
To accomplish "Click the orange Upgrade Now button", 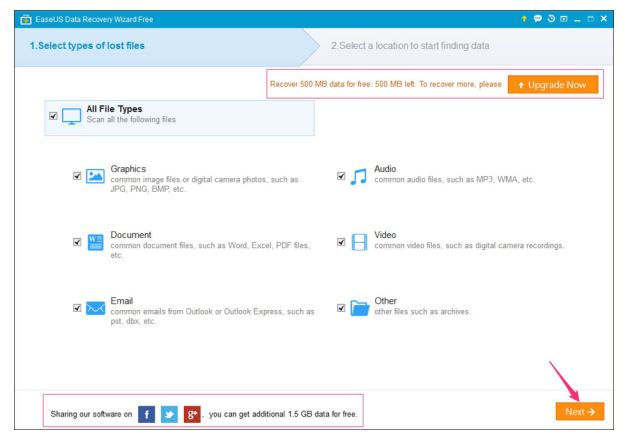I will [x=553, y=85].
